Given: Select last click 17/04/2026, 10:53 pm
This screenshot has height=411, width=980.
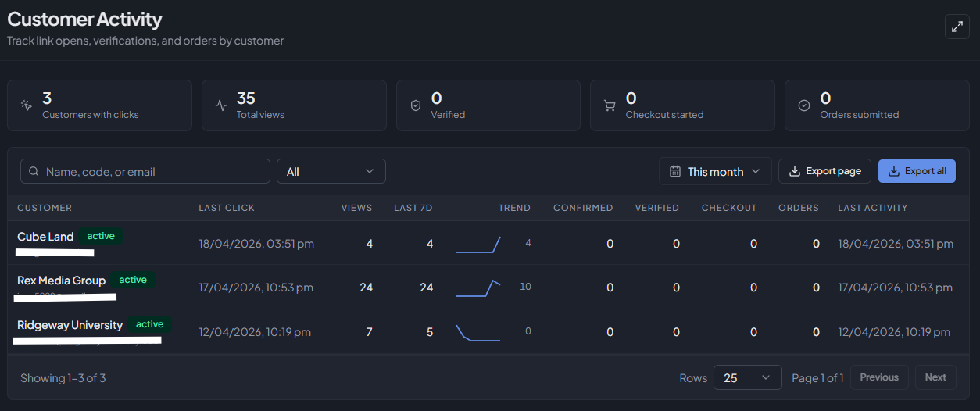Looking at the screenshot, I should 256,288.
